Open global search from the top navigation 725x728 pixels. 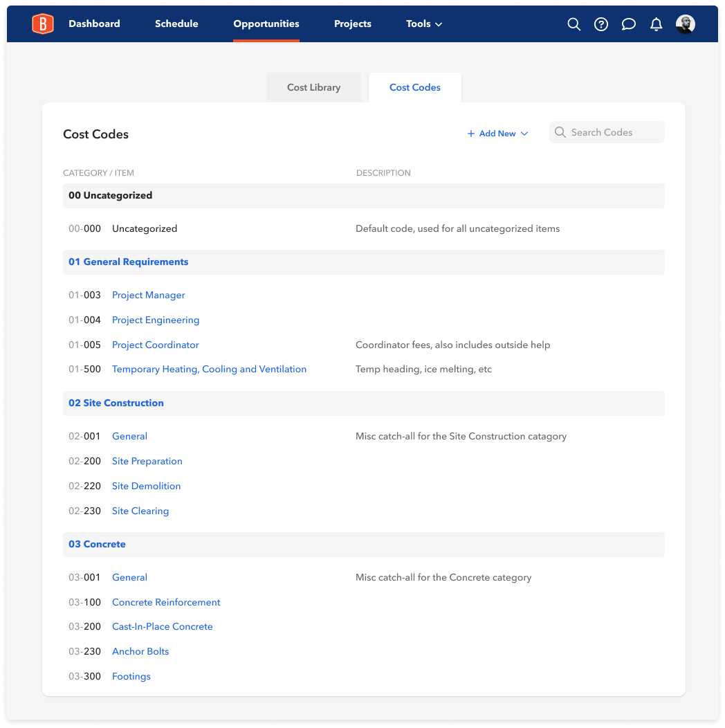[573, 24]
